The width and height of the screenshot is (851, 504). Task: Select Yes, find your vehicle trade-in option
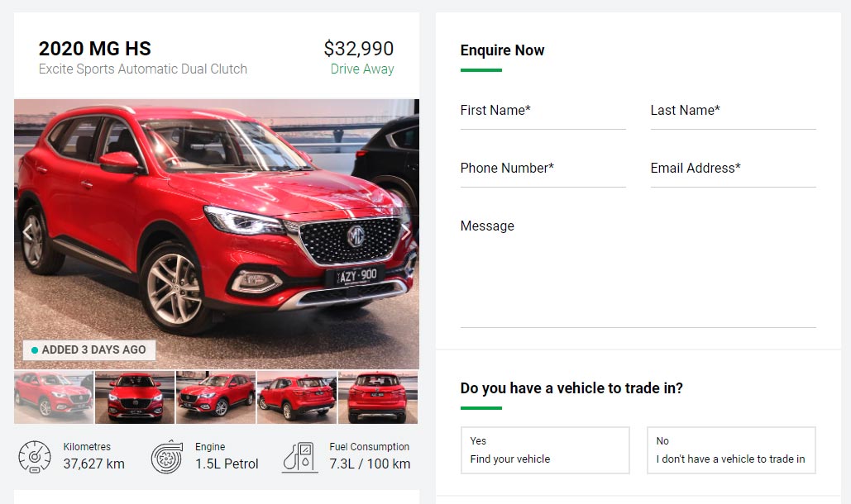(545, 450)
